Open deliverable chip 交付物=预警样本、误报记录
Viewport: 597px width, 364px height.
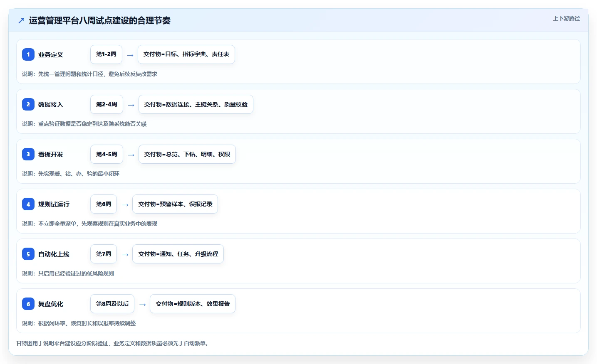point(175,204)
